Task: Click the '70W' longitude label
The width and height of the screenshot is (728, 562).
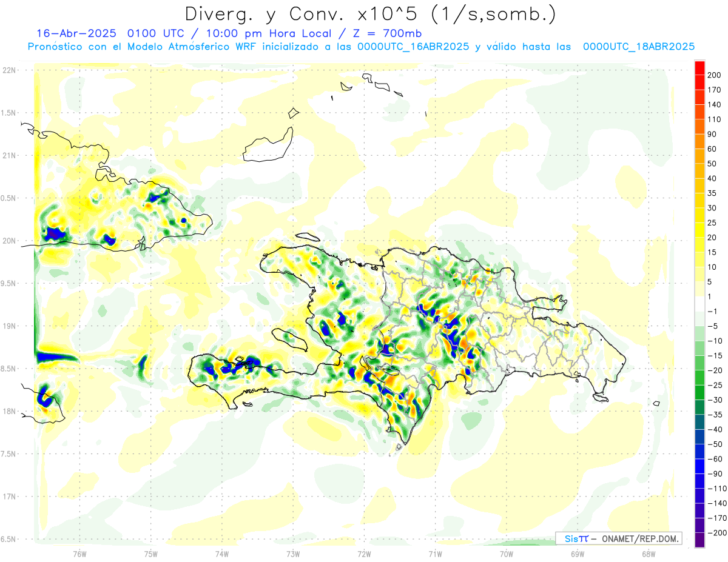Action: click(506, 554)
